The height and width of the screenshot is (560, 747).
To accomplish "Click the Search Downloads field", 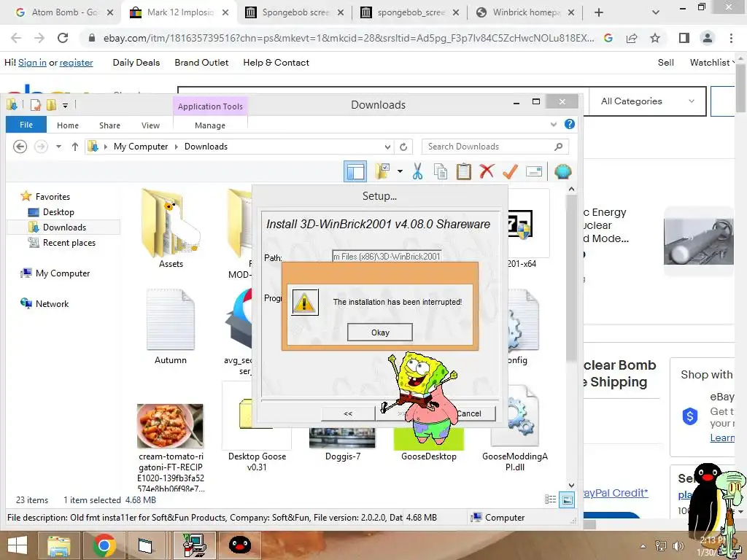I will click(x=495, y=147).
